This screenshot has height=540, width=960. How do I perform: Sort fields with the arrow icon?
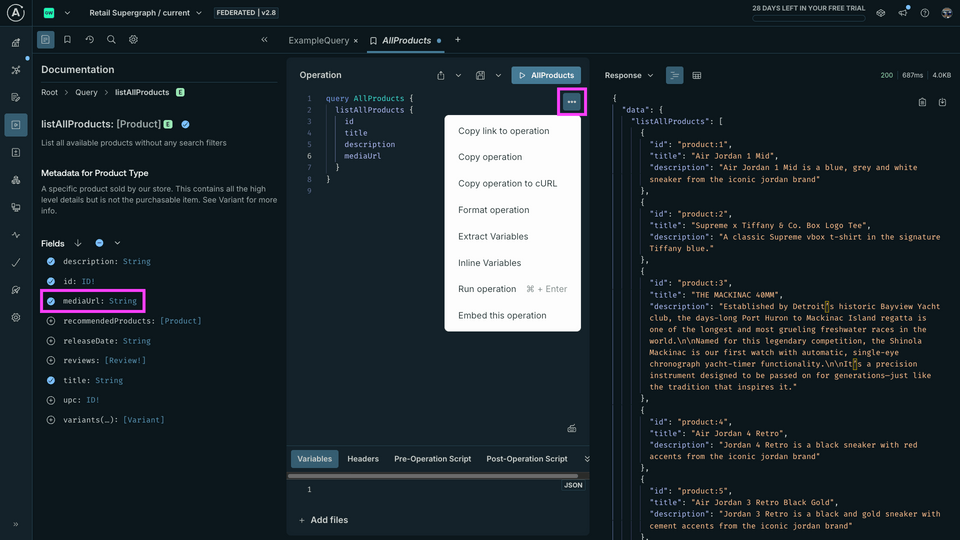(x=78, y=243)
